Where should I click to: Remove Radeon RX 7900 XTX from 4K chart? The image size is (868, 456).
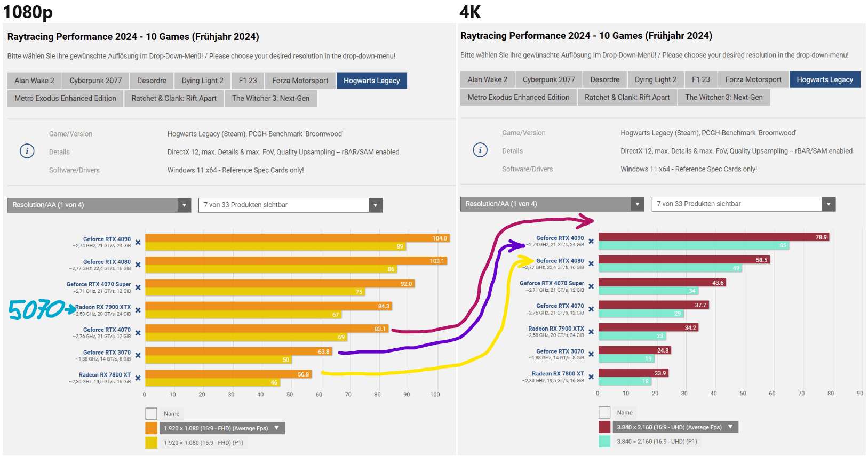591,332
